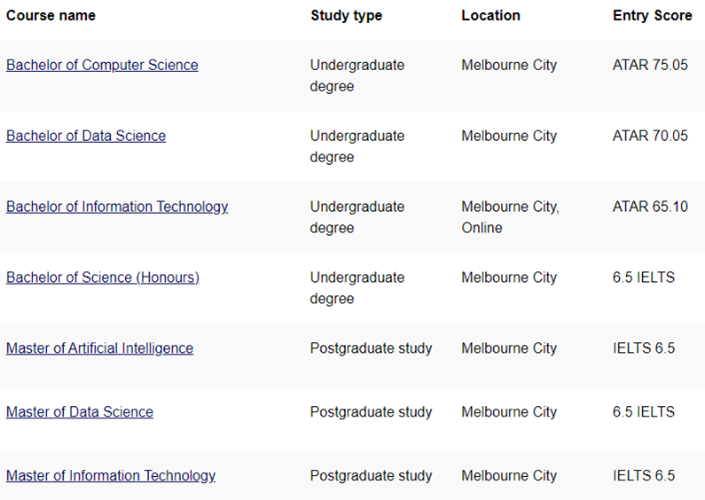This screenshot has width=705, height=500.
Task: Click the Master of Data Science link
Action: (x=80, y=412)
